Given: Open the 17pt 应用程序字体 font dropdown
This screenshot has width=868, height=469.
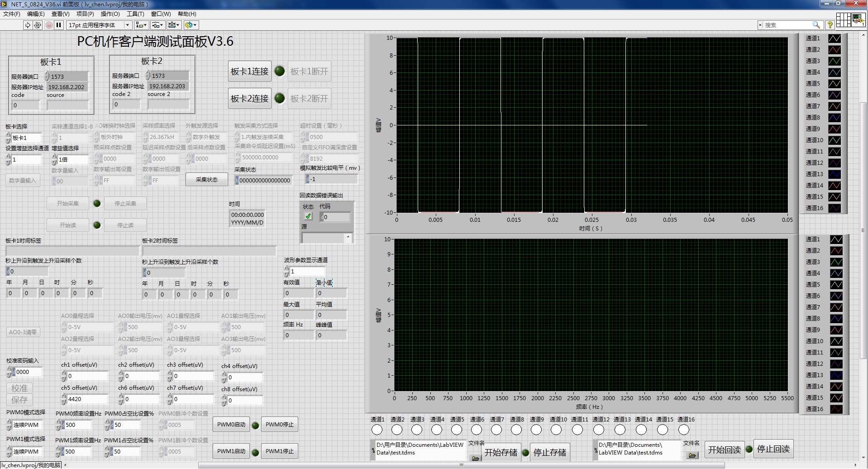Looking at the screenshot, I should [x=100, y=25].
